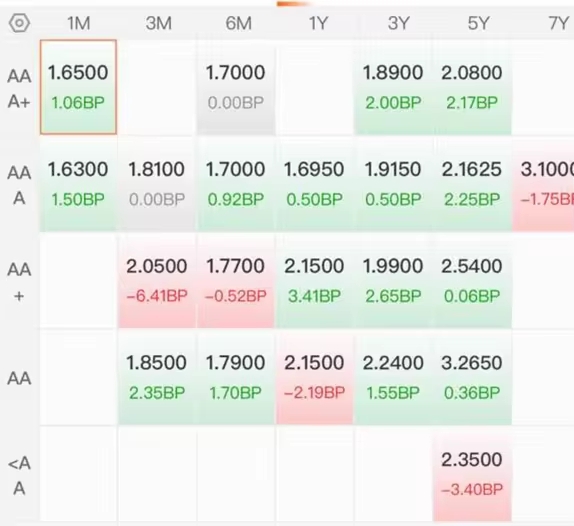
Task: Open AA+ 3M cell with -6.41BP
Action: pyautogui.click(x=157, y=281)
